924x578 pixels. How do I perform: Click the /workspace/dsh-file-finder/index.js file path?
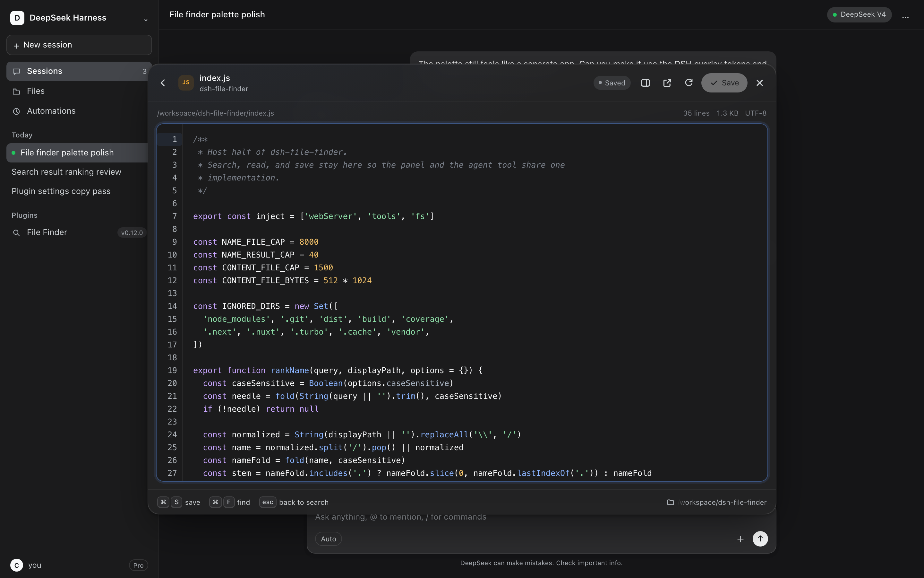click(216, 113)
